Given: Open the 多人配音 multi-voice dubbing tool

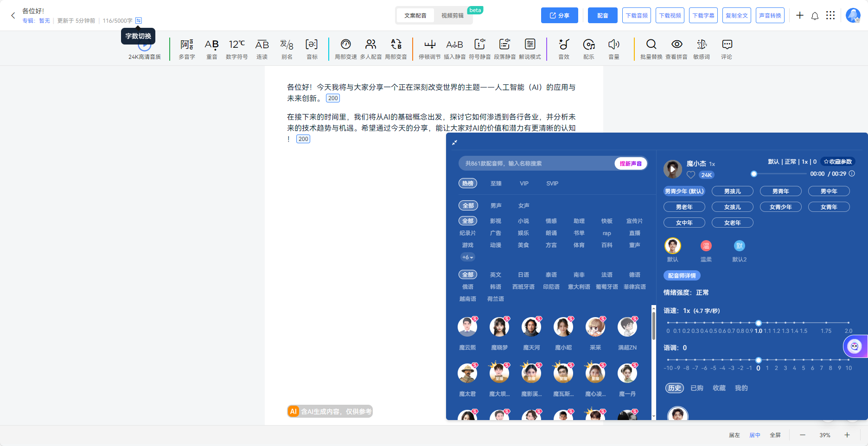Looking at the screenshot, I should pyautogui.click(x=371, y=48).
